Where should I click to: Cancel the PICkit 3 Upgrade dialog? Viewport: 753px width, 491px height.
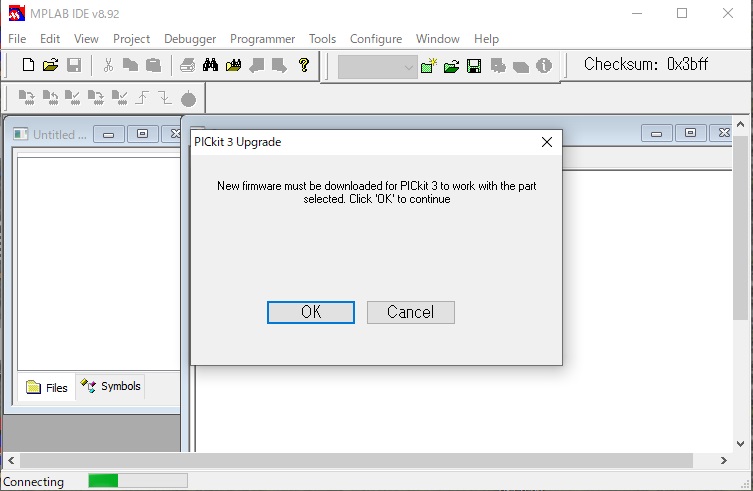pyautogui.click(x=411, y=312)
